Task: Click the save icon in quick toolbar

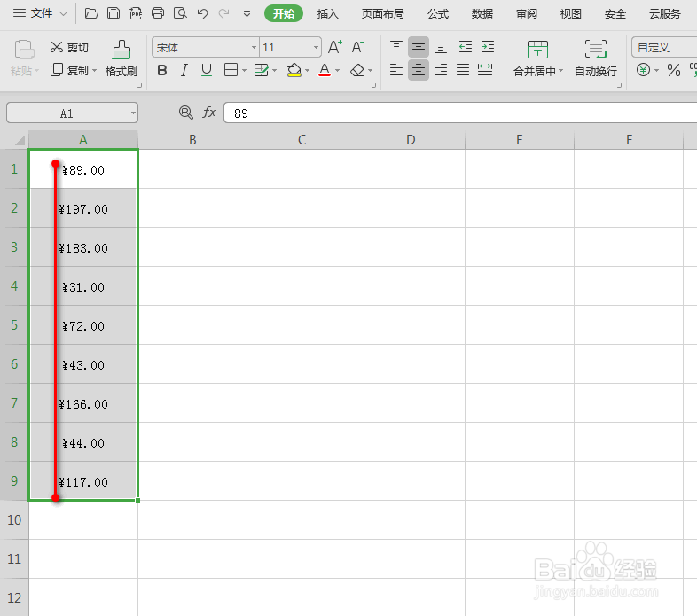Action: click(114, 13)
